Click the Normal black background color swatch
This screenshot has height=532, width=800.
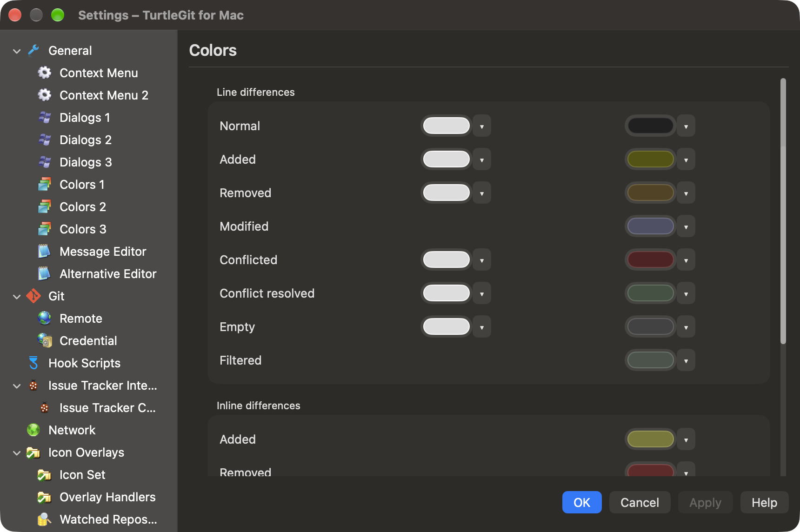(x=650, y=126)
